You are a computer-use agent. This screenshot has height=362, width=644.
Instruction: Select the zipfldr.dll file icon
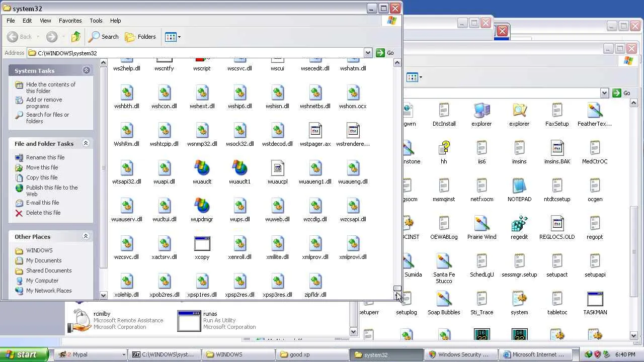315,281
